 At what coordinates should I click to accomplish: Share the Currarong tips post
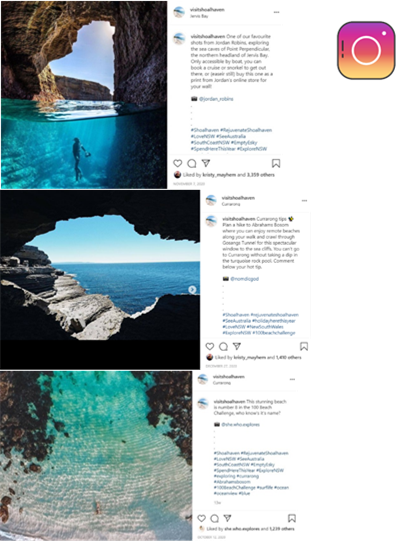click(237, 346)
